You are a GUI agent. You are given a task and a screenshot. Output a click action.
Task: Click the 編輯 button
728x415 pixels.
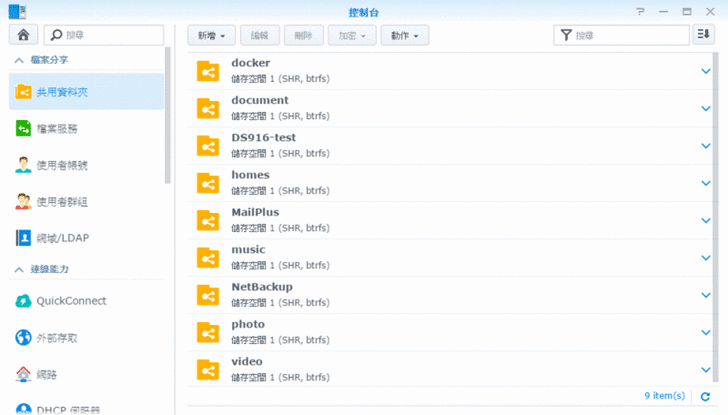tap(260, 35)
